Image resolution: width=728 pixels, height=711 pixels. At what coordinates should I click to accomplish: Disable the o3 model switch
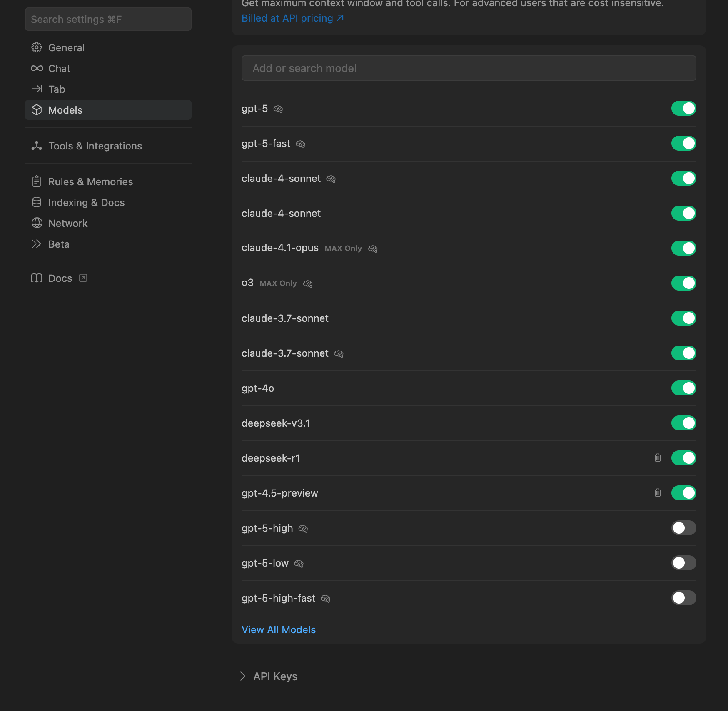coord(683,283)
